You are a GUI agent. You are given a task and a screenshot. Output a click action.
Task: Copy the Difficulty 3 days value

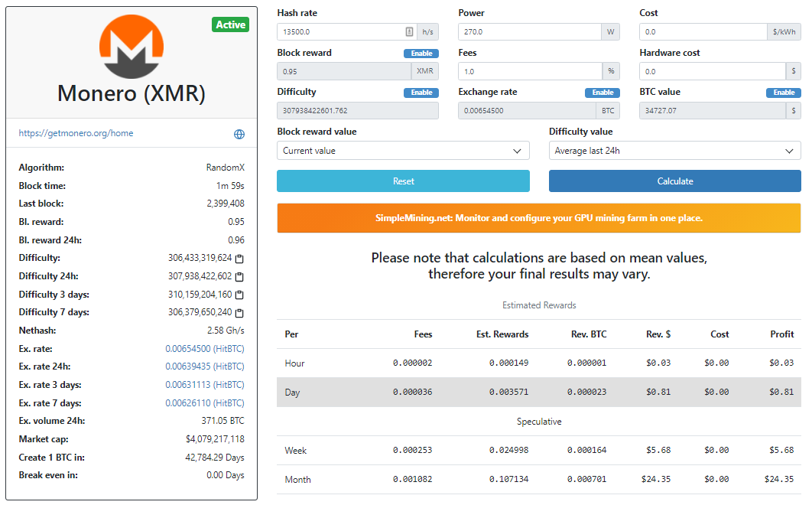tap(239, 295)
